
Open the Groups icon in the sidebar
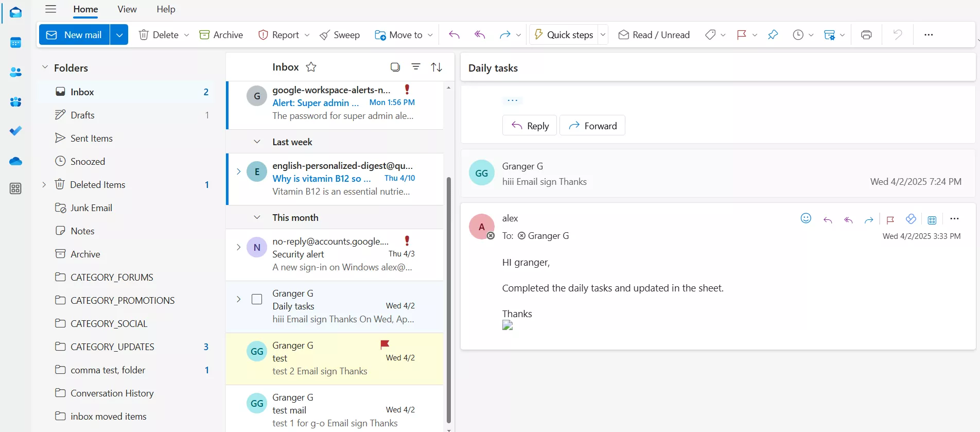click(x=15, y=102)
